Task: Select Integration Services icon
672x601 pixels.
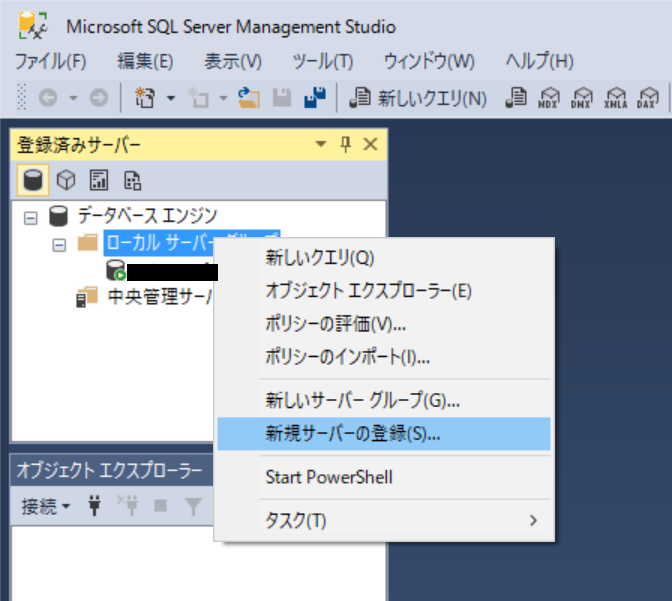Action: 132,180
